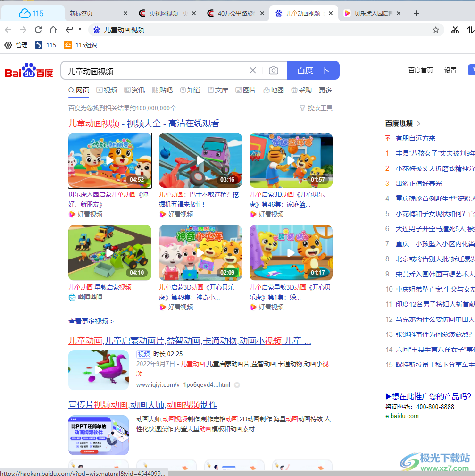475x476 pixels.
Task: Open the 管理 gear bookmark
Action: (x=16, y=45)
